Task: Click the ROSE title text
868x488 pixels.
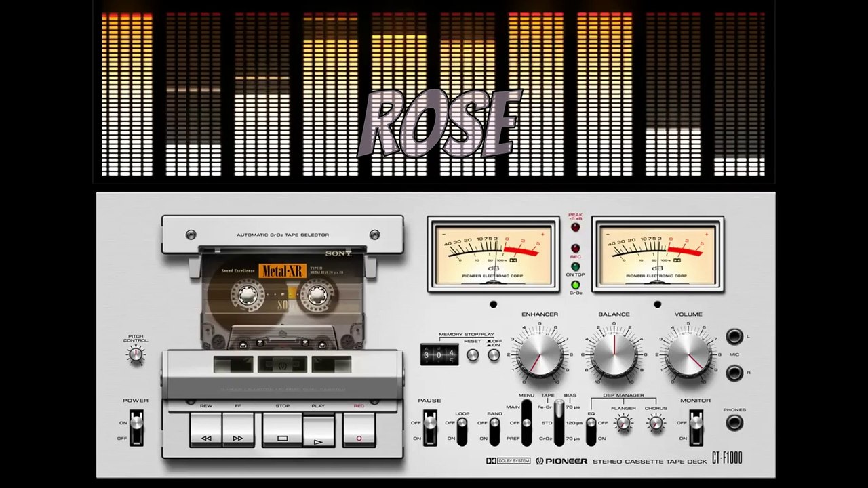Action: pyautogui.click(x=441, y=123)
